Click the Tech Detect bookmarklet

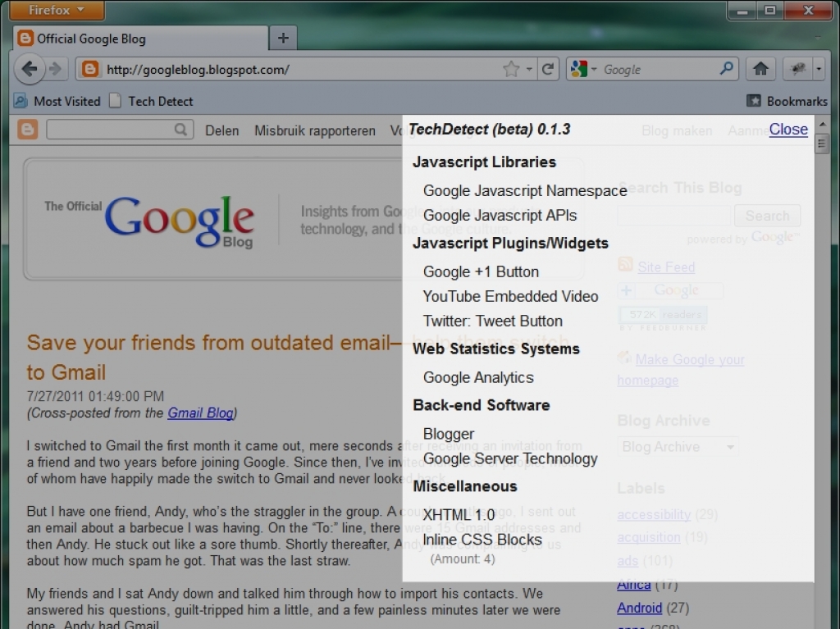point(151,101)
